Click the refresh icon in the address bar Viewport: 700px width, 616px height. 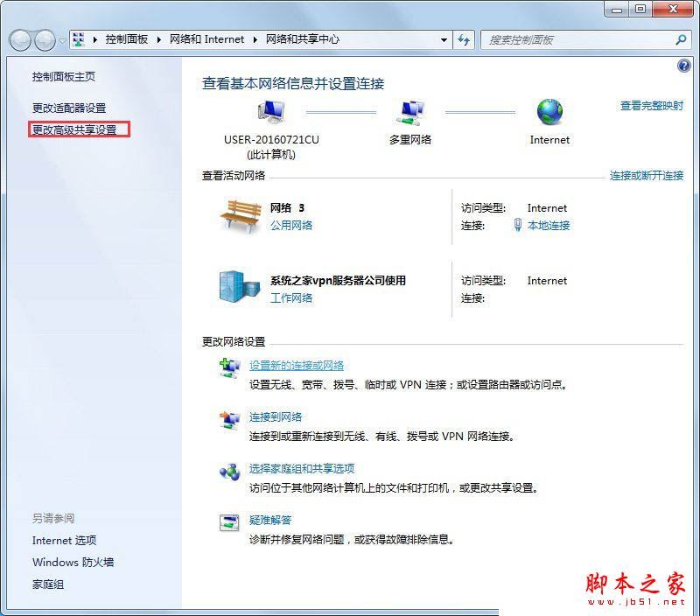pyautogui.click(x=465, y=39)
